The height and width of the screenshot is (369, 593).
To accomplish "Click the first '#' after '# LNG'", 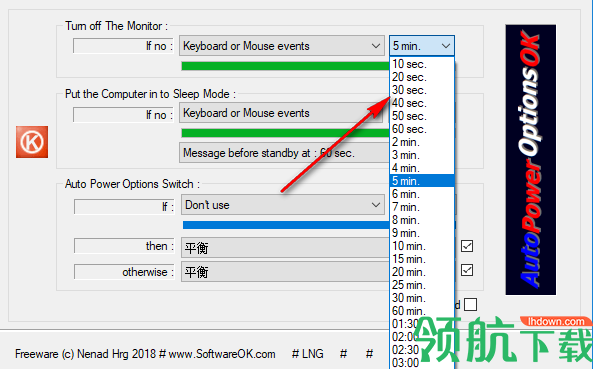I will click(x=343, y=354).
